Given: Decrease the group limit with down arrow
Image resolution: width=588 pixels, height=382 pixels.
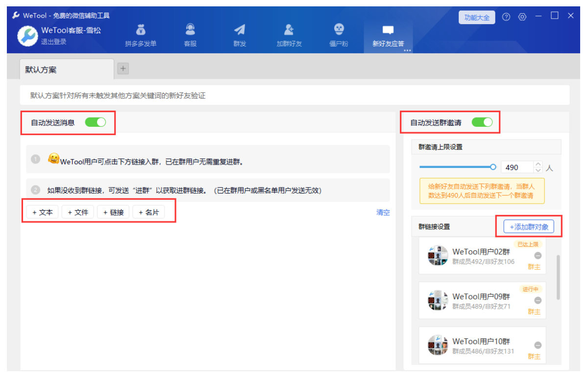Looking at the screenshot, I should point(538,170).
